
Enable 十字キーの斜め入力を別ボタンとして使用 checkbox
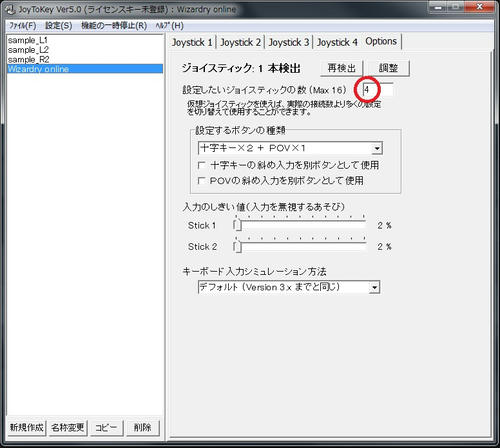pos(289,165)
